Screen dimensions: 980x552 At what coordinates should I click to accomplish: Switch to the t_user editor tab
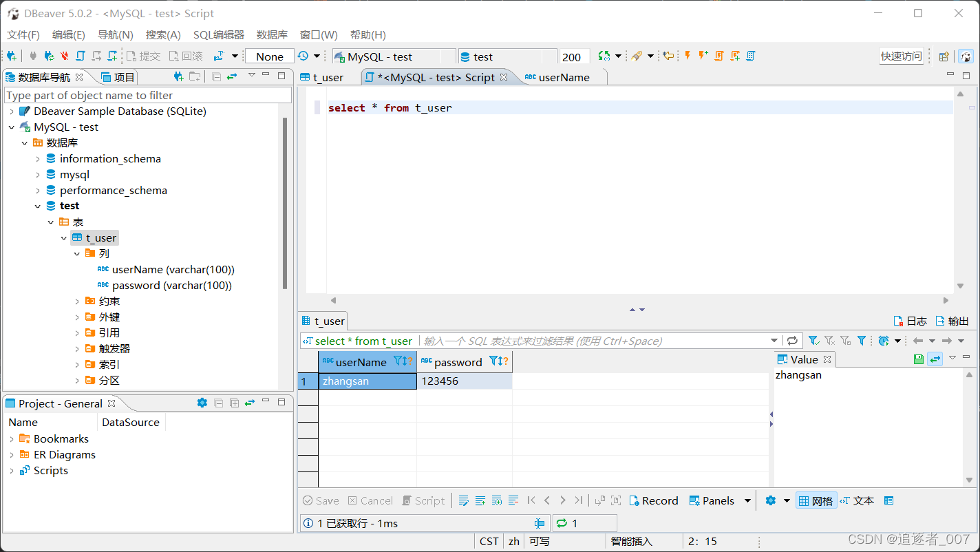321,77
